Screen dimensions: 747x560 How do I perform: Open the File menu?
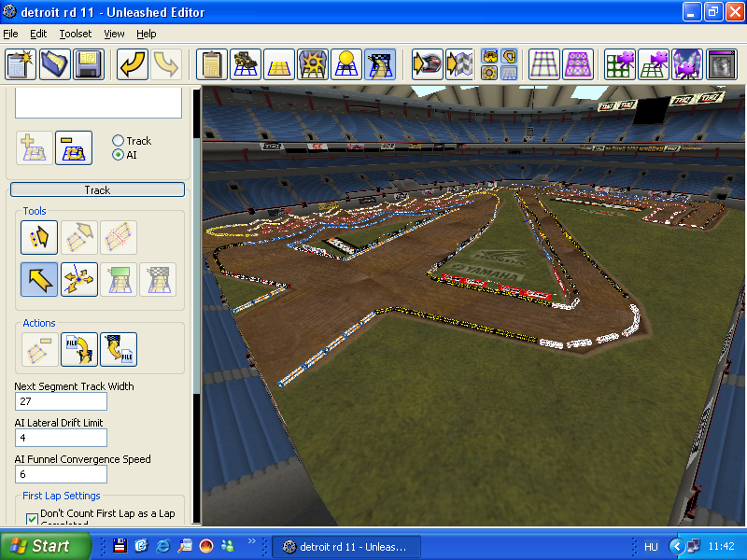click(10, 34)
